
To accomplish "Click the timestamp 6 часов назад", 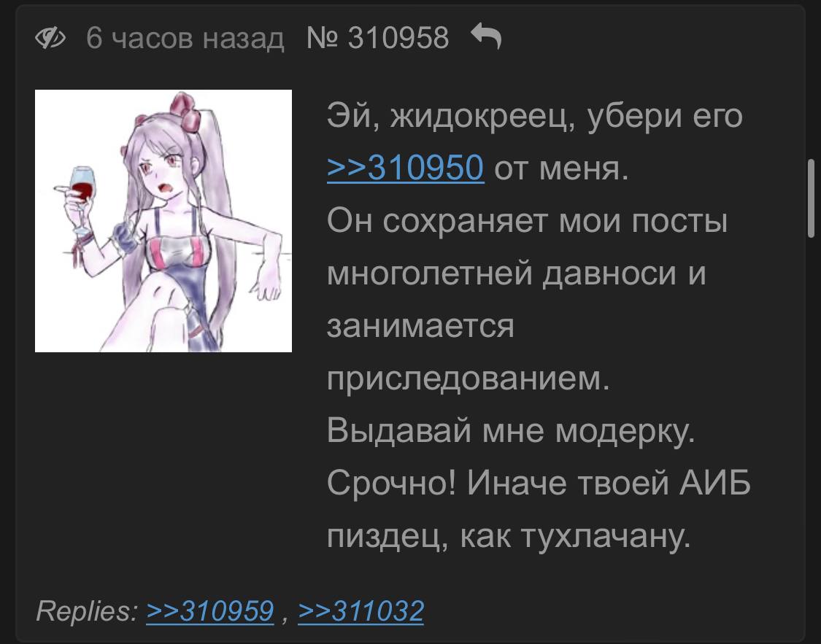I will click(x=185, y=38).
